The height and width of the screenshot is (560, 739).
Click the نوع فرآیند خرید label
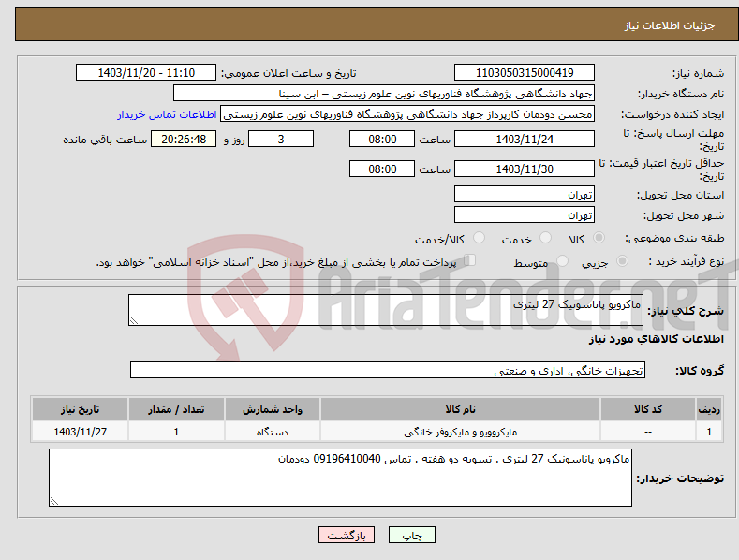[687, 261]
